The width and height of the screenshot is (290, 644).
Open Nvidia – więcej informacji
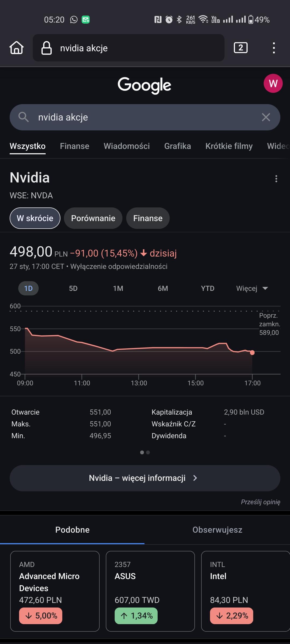coord(145,478)
